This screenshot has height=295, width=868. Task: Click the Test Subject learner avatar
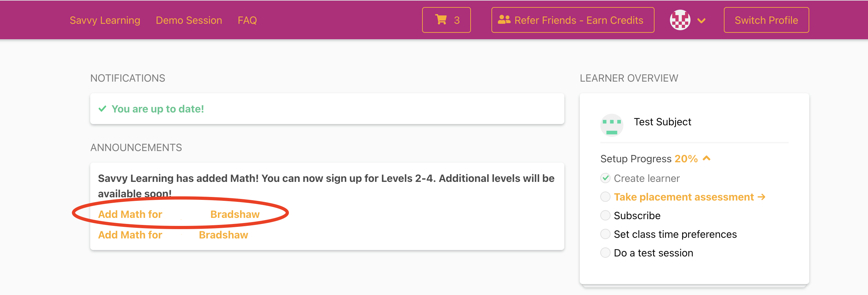[x=612, y=125]
